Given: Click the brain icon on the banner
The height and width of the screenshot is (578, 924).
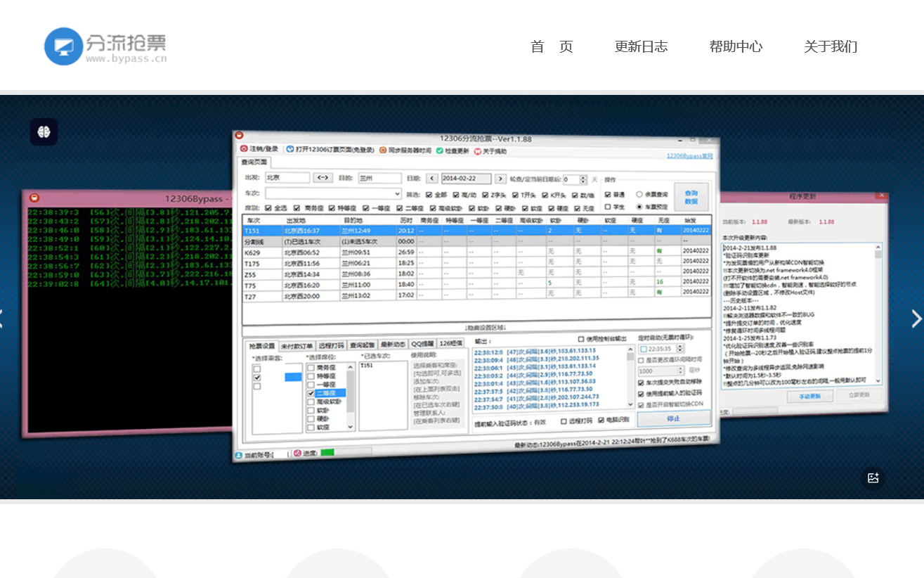Looking at the screenshot, I should 44,132.
